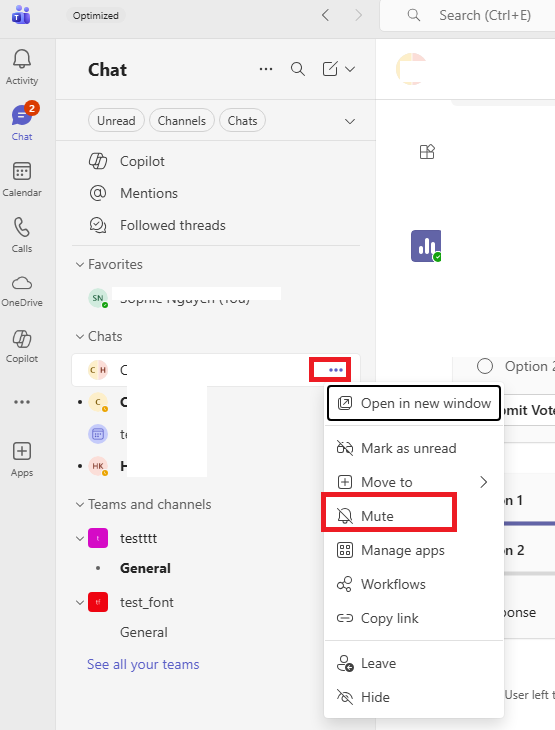The height and width of the screenshot is (730, 555).
Task: Open the Mentions entry
Action: coord(216,193)
